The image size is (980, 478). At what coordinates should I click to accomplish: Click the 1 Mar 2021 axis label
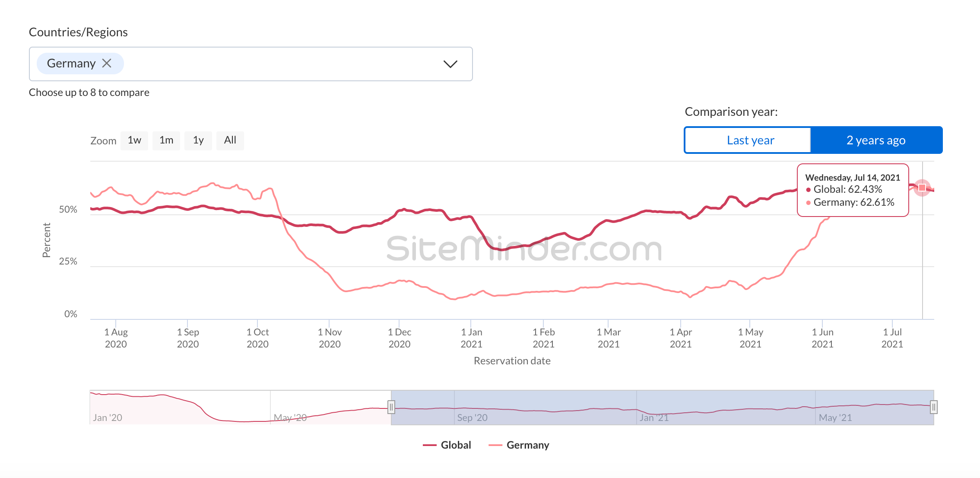pyautogui.click(x=609, y=338)
